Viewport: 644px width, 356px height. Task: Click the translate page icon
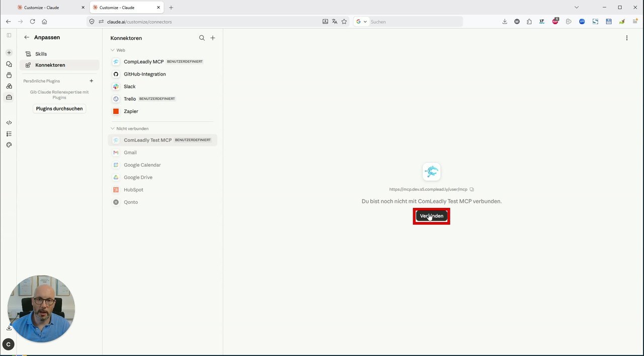(x=335, y=22)
